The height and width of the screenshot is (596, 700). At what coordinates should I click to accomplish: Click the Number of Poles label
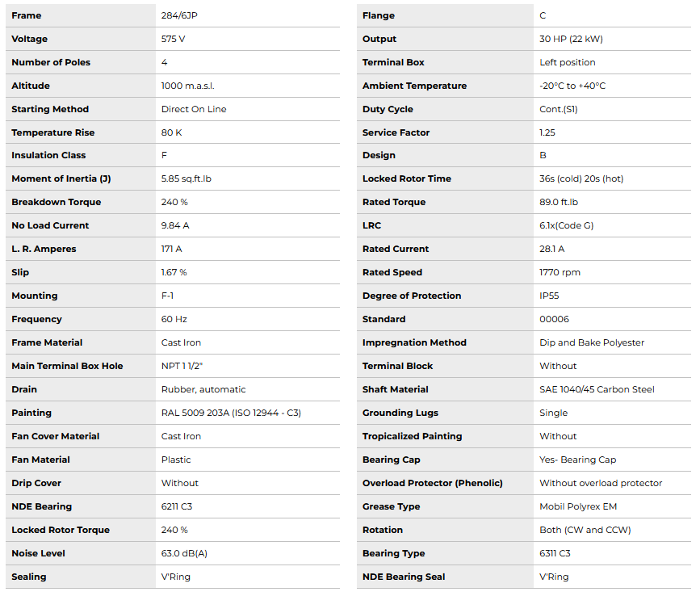51,62
